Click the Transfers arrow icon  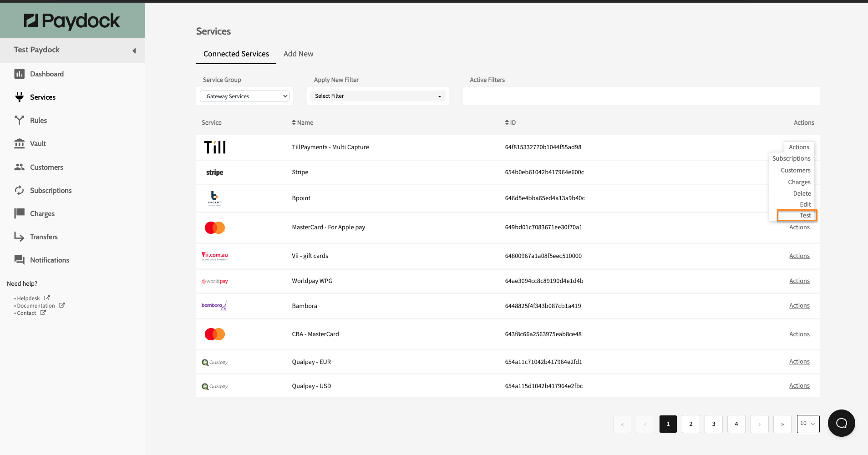[x=19, y=237]
